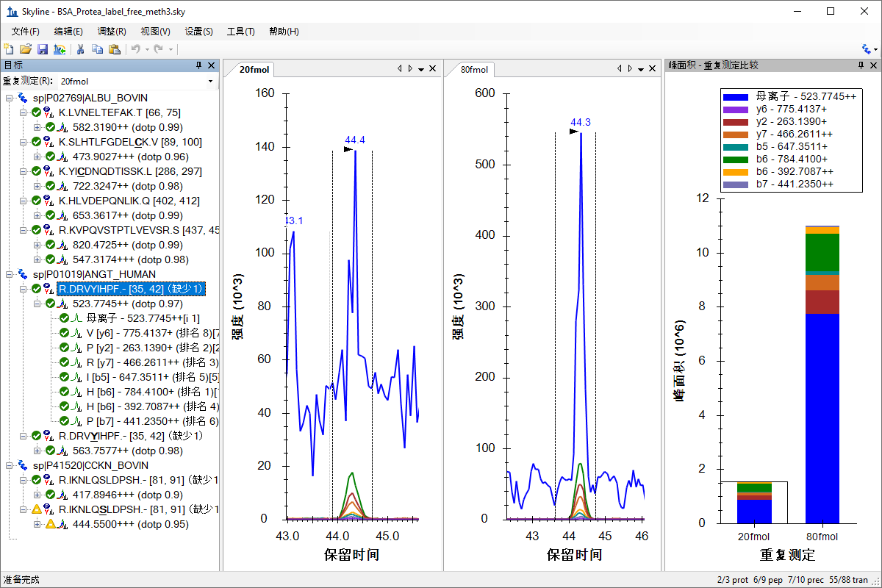Screen dimensions: 882x588
Task: Collapse the 523.7745++ precursor node
Action: tap(37, 304)
